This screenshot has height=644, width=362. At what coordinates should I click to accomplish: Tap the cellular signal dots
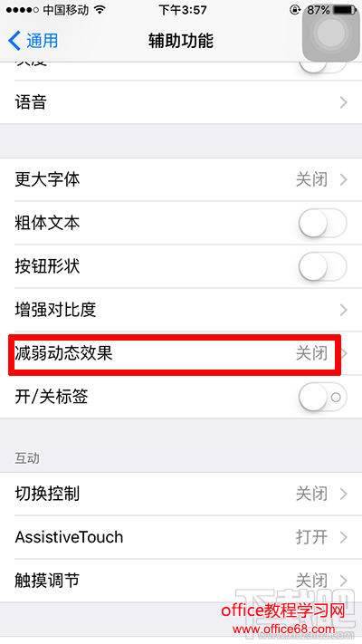[23, 10]
